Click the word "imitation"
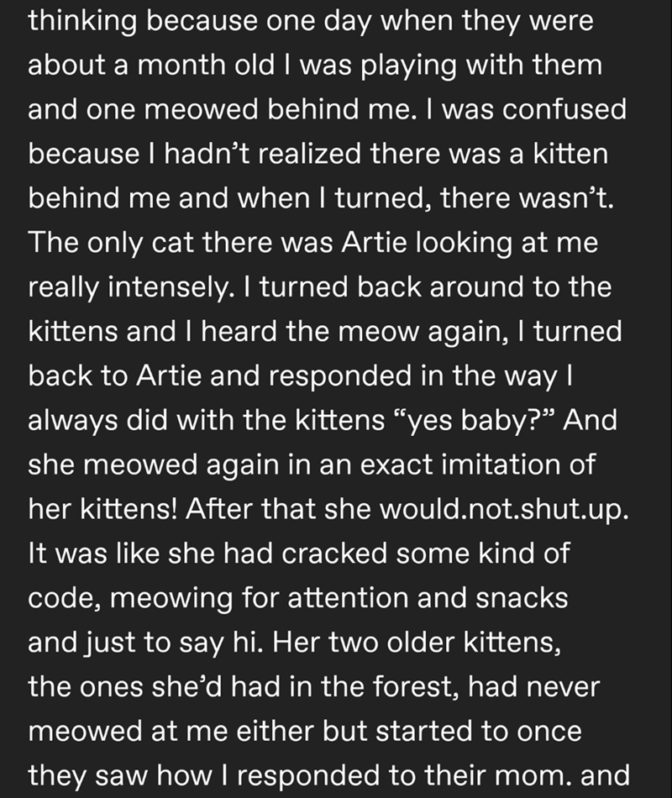Screen dimensions: 672x798 pos(496,465)
